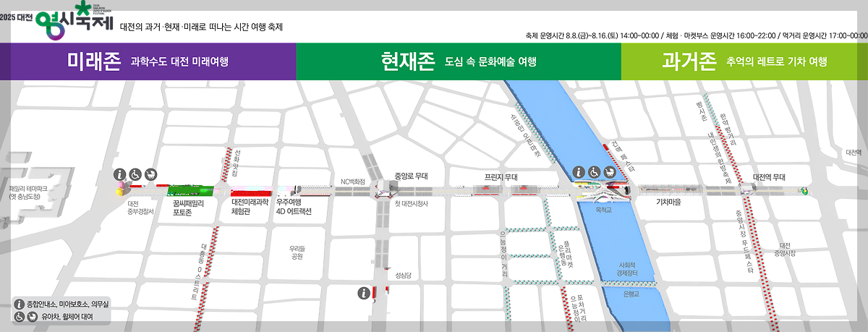The image size is (868, 332).
Task: Click legend text 유아차, 휠체어 대여
Action: pyautogui.click(x=67, y=317)
